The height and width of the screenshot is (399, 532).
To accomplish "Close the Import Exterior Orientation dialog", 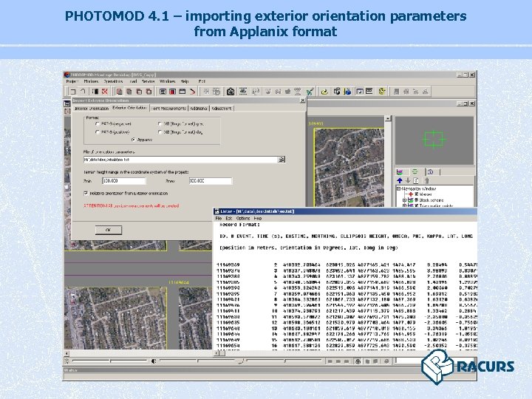I will [x=303, y=100].
